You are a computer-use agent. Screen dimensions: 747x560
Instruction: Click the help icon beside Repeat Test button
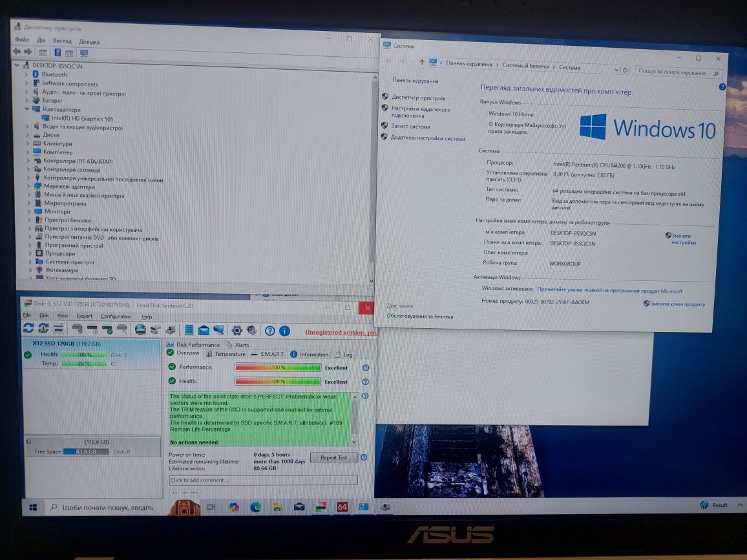point(364,457)
